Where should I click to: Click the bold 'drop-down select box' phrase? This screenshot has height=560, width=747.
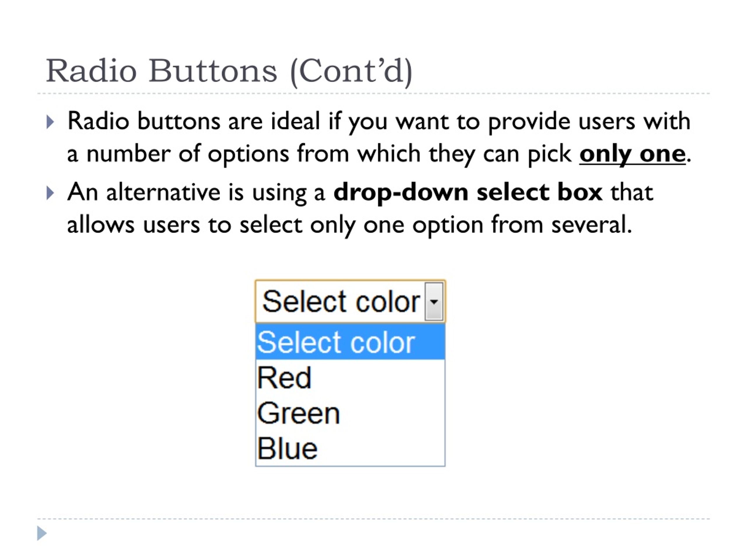468,192
